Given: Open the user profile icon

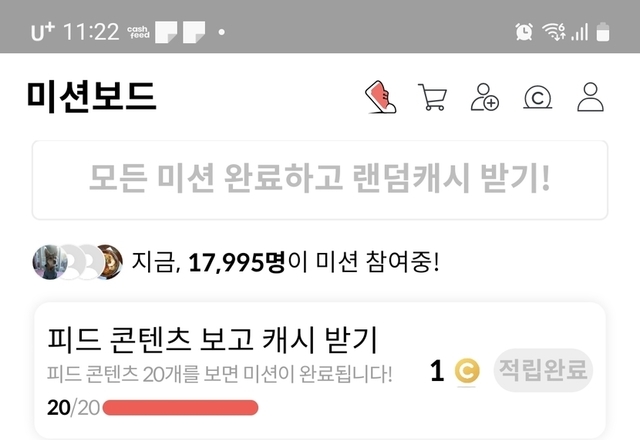Looking at the screenshot, I should (590, 97).
